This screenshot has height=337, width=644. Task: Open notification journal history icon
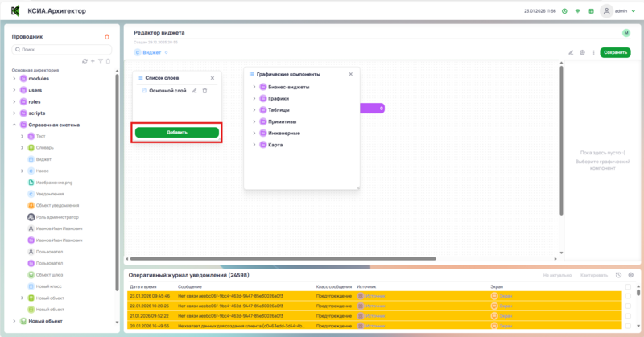[618, 275]
